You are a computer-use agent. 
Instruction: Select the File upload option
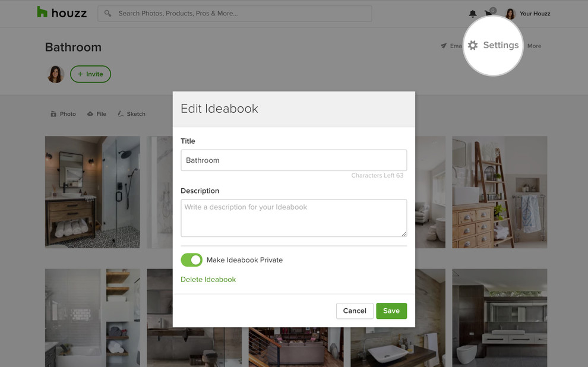[x=97, y=114]
